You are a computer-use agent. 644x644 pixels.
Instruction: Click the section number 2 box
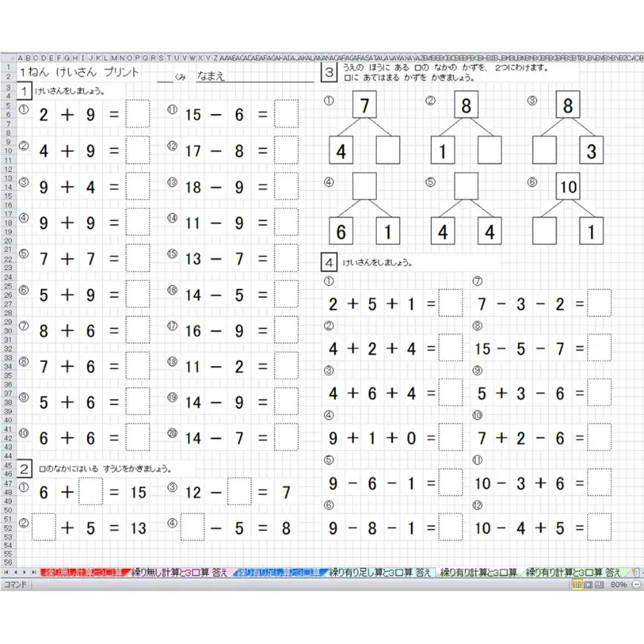24,468
